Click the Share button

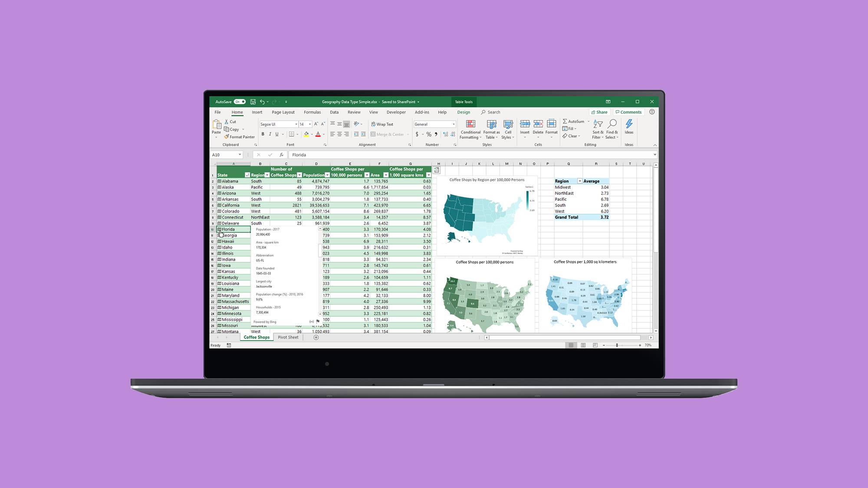click(599, 112)
